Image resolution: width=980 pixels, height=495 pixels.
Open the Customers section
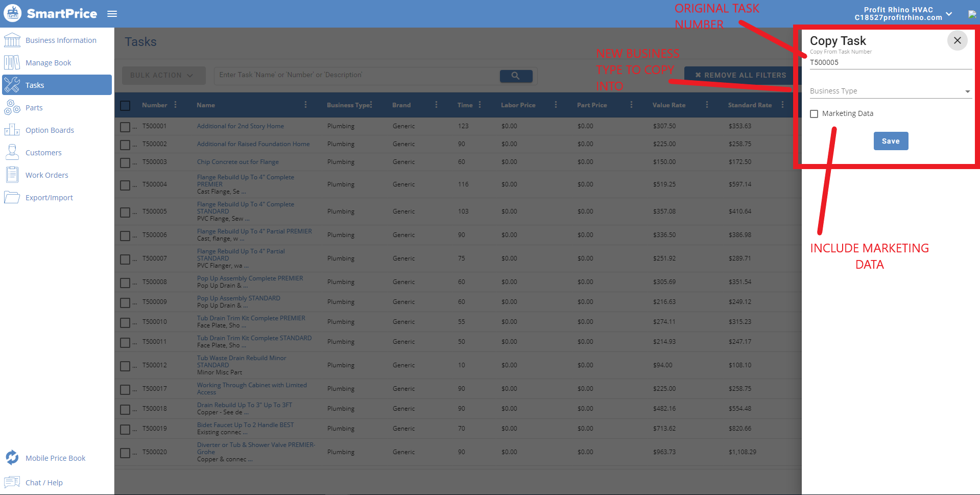click(x=12, y=152)
